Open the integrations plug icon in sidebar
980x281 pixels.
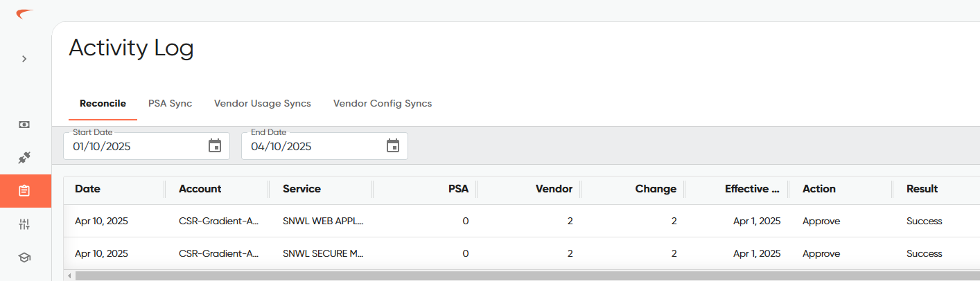pyautogui.click(x=24, y=158)
